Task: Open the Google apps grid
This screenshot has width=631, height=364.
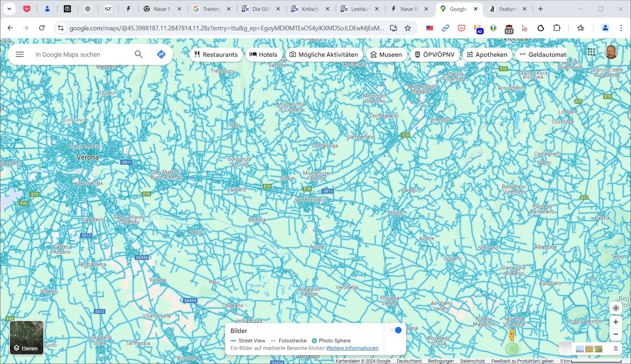Action: pos(591,52)
